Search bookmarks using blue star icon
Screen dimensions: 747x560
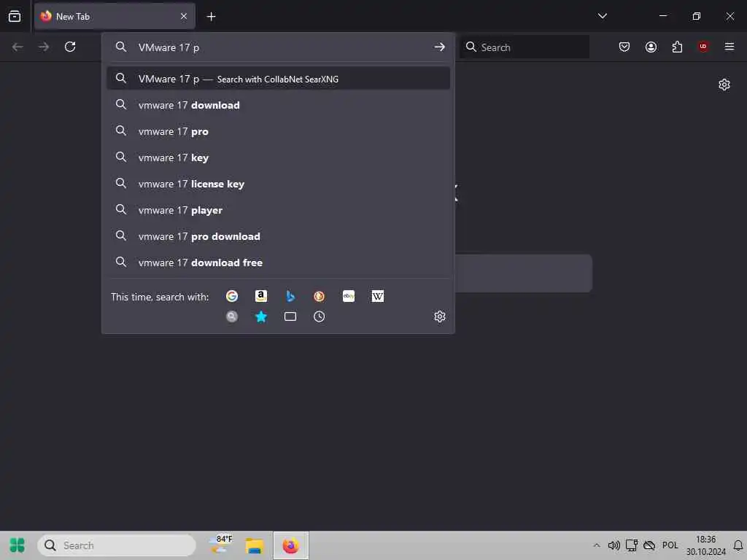(261, 316)
